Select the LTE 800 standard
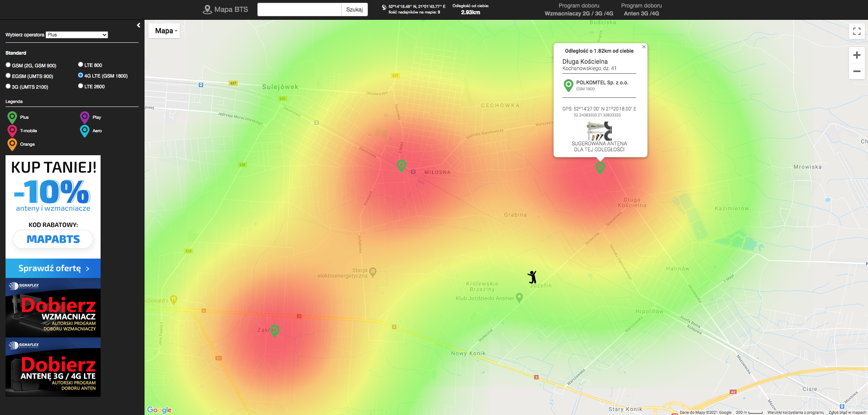 point(80,65)
